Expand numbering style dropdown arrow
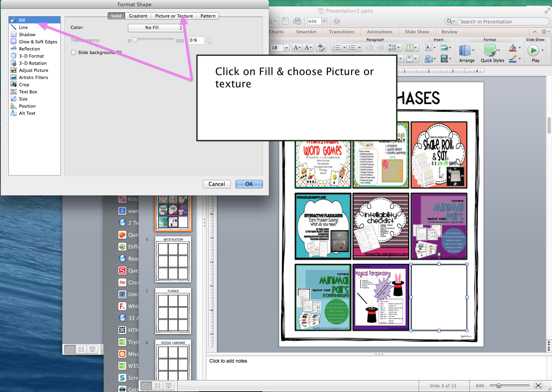This screenshot has height=392, width=552. pyautogui.click(x=359, y=48)
